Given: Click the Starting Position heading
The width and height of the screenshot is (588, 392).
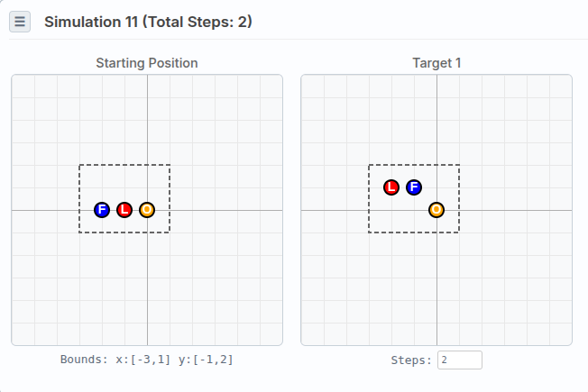Looking at the screenshot, I should [147, 63].
